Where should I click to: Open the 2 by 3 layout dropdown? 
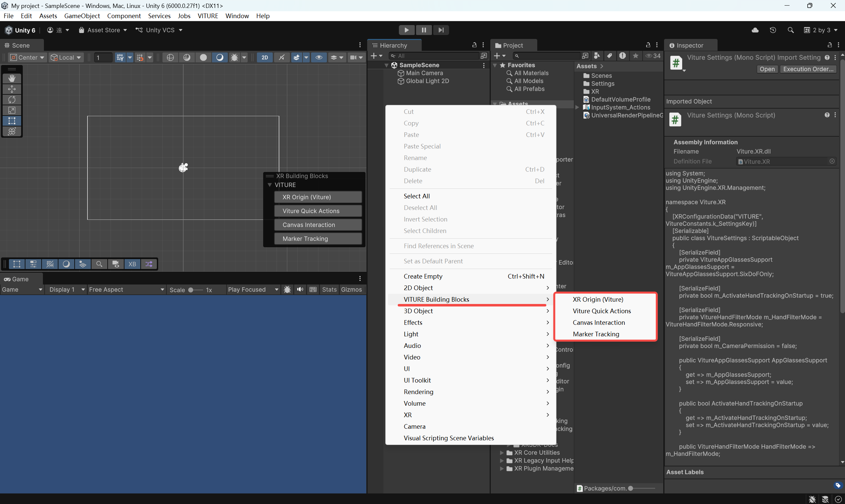[x=821, y=30]
